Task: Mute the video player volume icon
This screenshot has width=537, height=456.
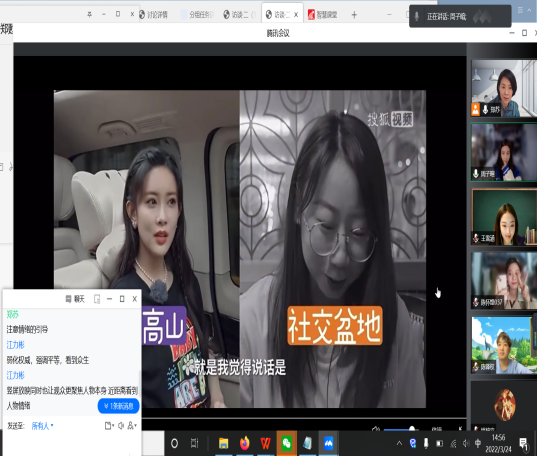Action: tap(376, 429)
